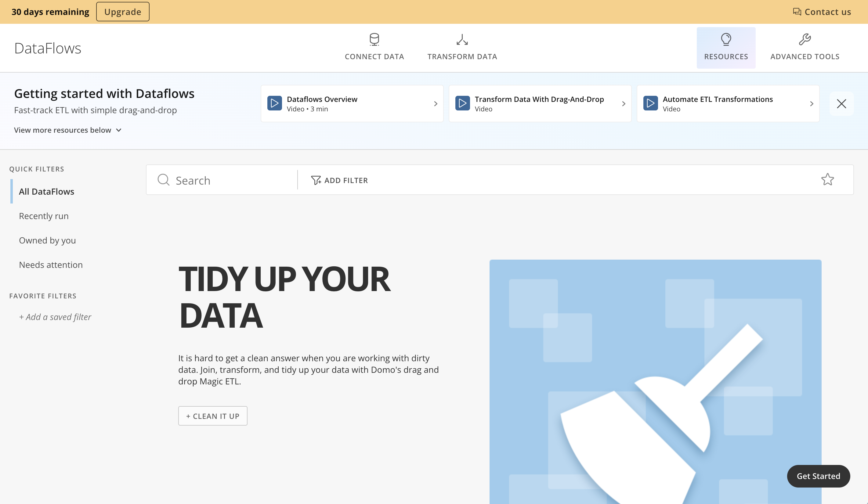
Task: Open the Transform Data icon menu
Action: [x=462, y=39]
